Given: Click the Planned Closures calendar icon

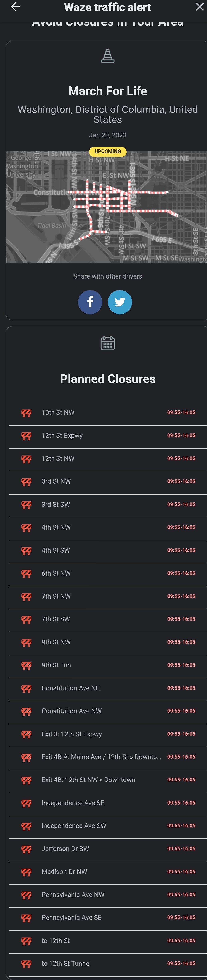Looking at the screenshot, I should (108, 343).
